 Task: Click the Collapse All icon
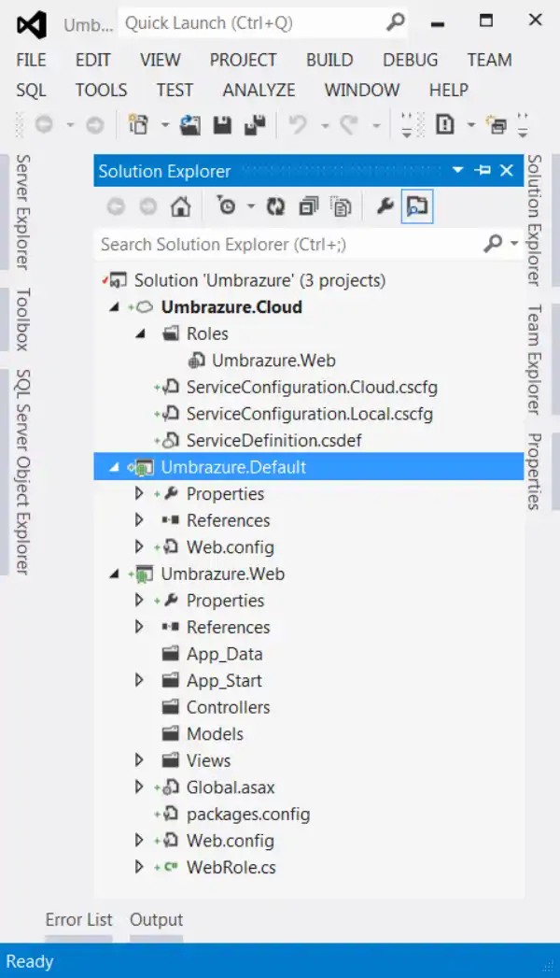coord(308,206)
